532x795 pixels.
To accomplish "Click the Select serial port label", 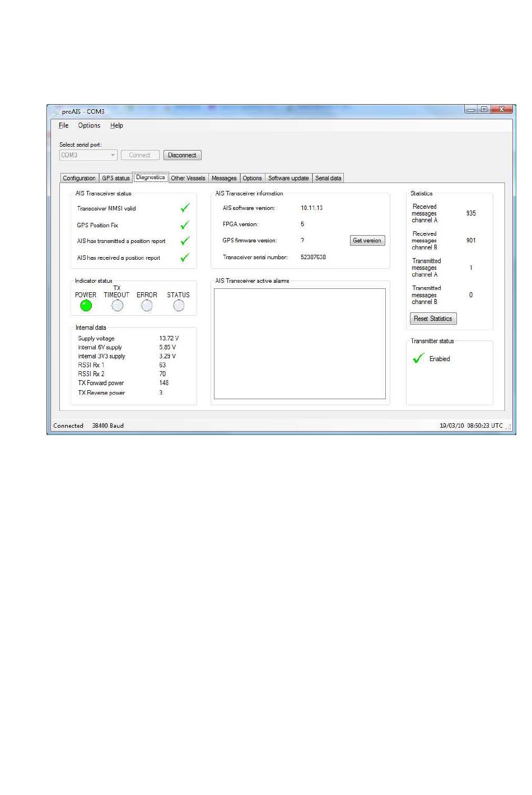I will tap(81, 144).
